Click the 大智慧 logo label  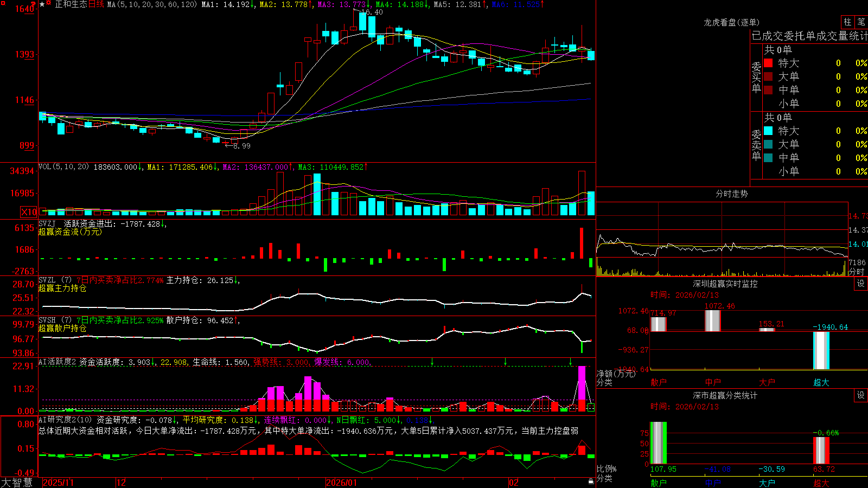coord(17,483)
